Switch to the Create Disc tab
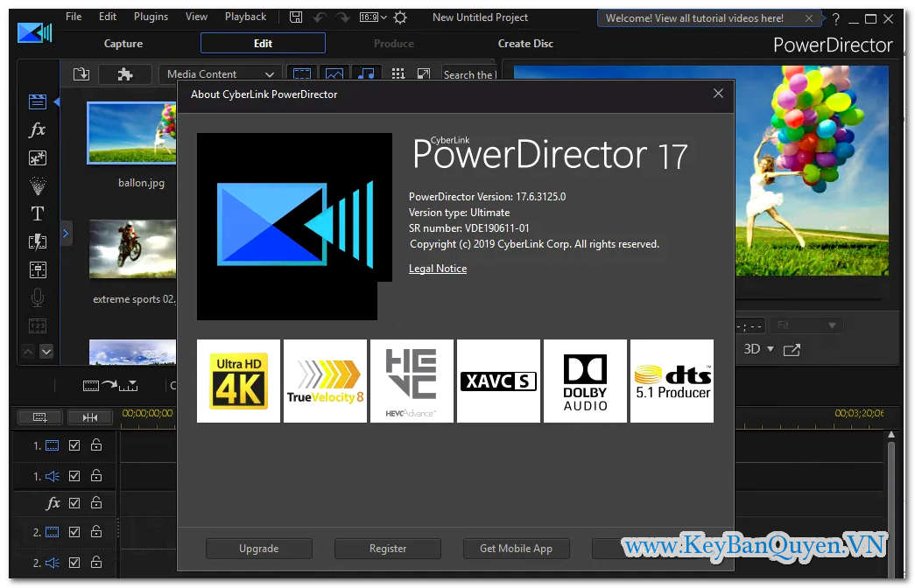 (525, 44)
